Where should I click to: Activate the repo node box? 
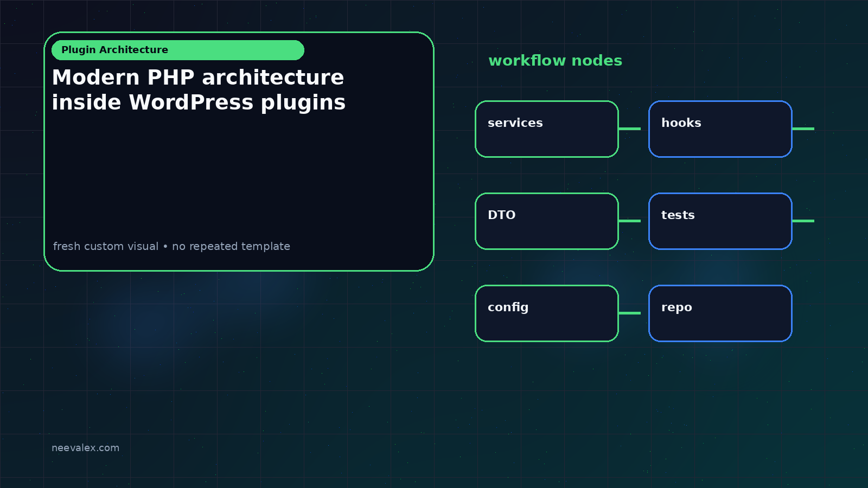pyautogui.click(x=720, y=313)
